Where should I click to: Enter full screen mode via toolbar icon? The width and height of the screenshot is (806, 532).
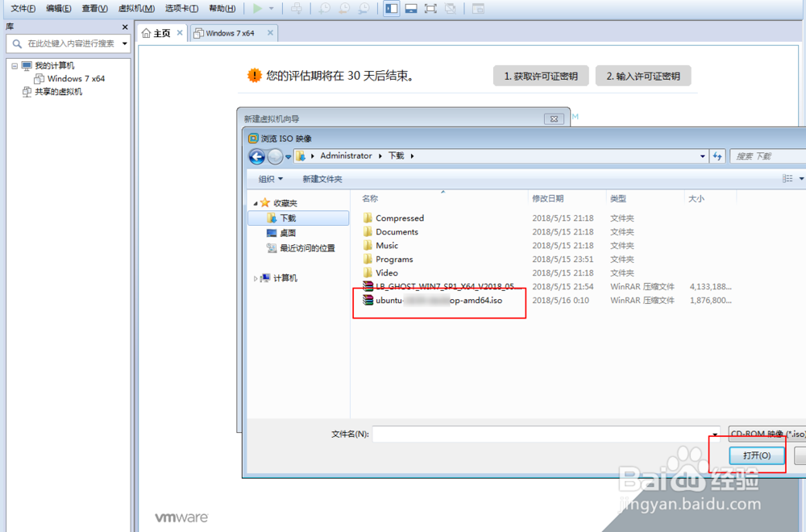[x=430, y=9]
